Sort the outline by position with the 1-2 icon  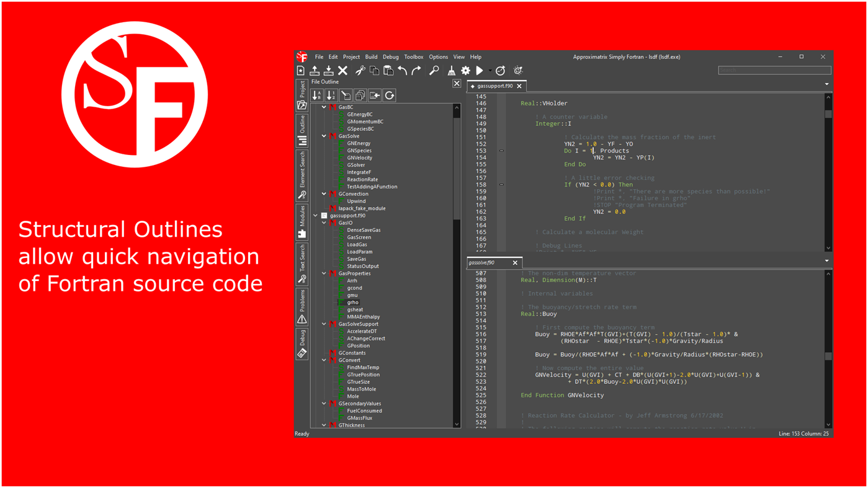coord(331,95)
